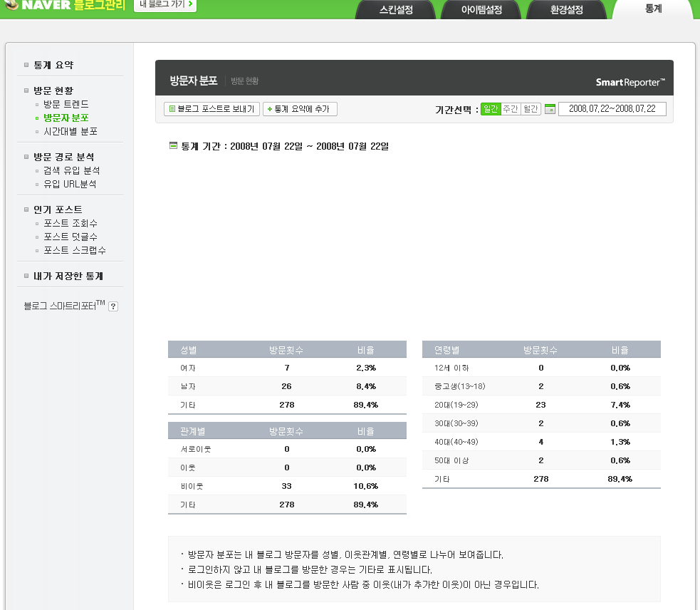Click 블로그 포스트로 보내기 button
Viewport: 700px width, 610px height.
point(211,109)
